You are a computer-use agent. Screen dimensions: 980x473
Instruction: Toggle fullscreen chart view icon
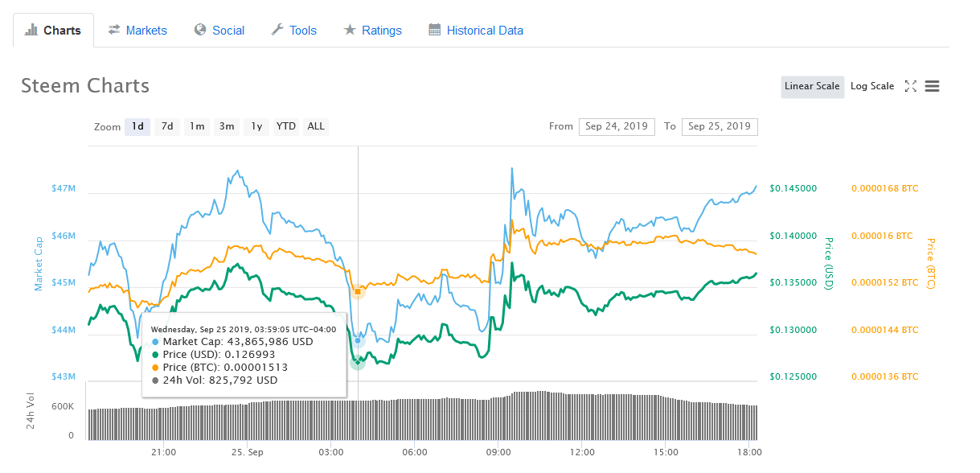911,86
